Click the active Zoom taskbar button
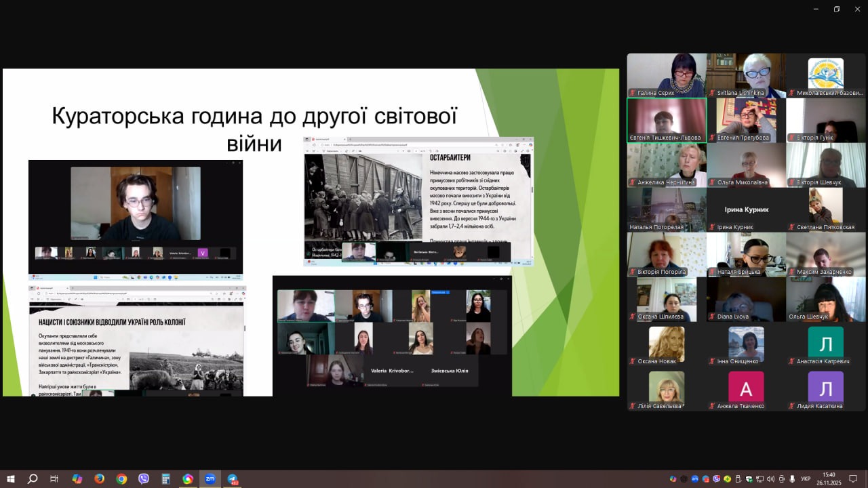 point(210,479)
